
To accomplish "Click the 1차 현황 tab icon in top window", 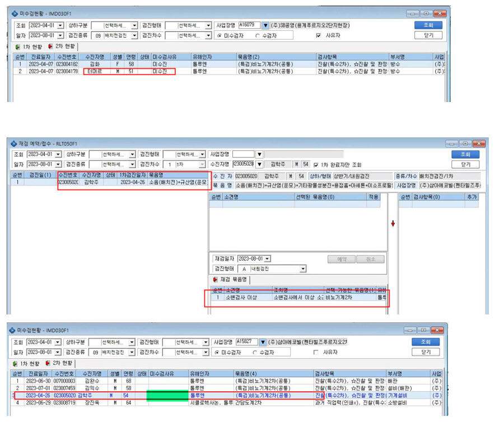I will pyautogui.click(x=18, y=47).
